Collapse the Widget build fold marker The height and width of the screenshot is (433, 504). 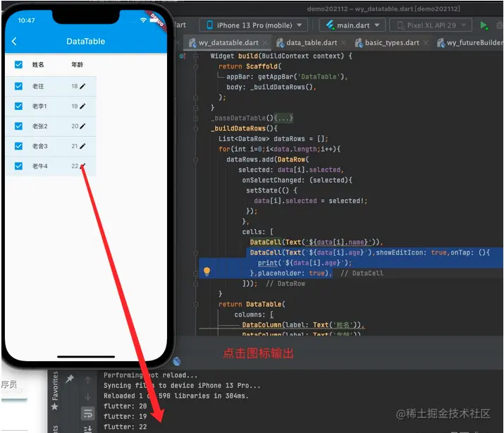(196, 56)
